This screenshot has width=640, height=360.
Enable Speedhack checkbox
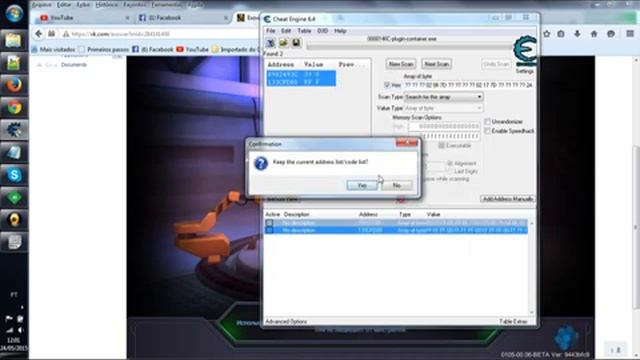click(487, 131)
